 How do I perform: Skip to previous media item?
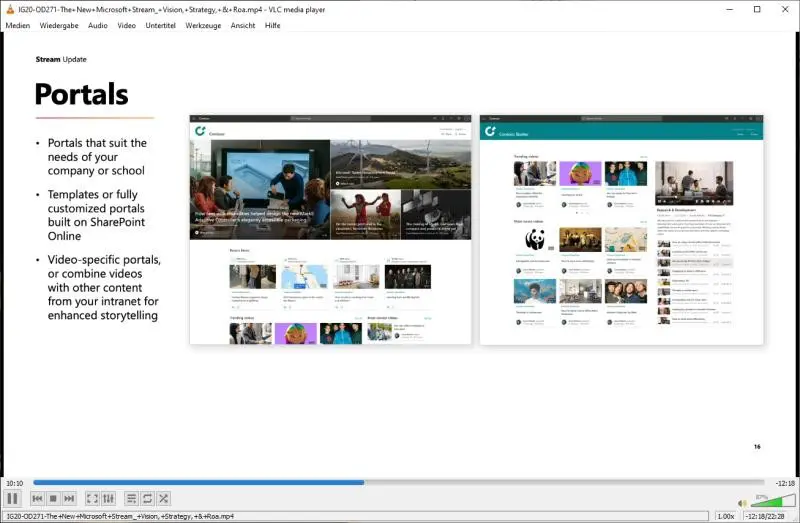[37, 498]
